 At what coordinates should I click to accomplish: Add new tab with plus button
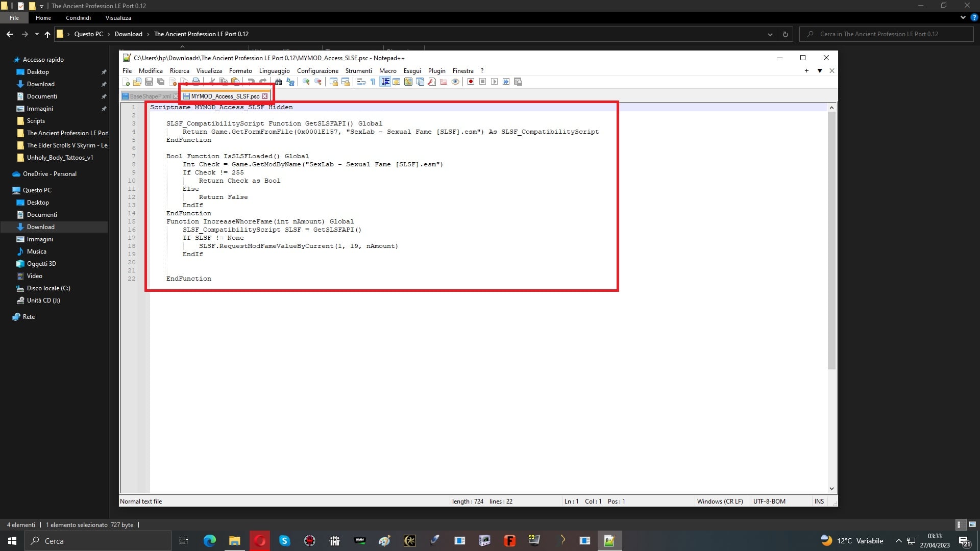coord(806,71)
